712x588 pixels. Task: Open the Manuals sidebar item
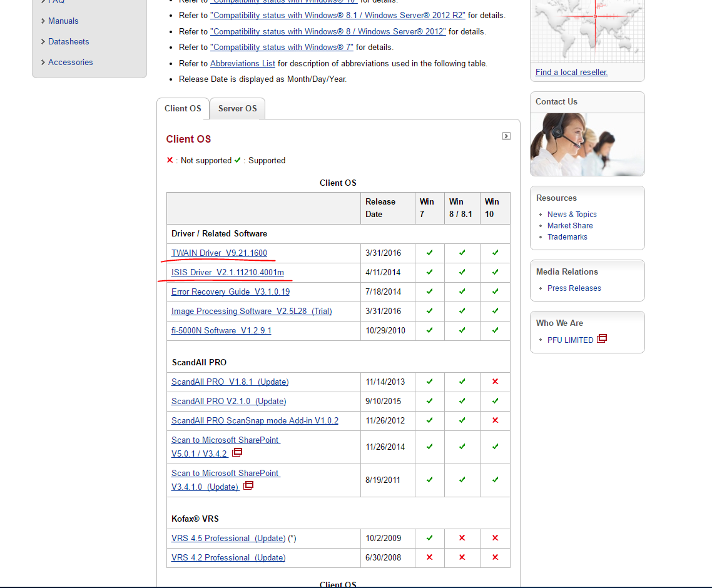(x=63, y=21)
